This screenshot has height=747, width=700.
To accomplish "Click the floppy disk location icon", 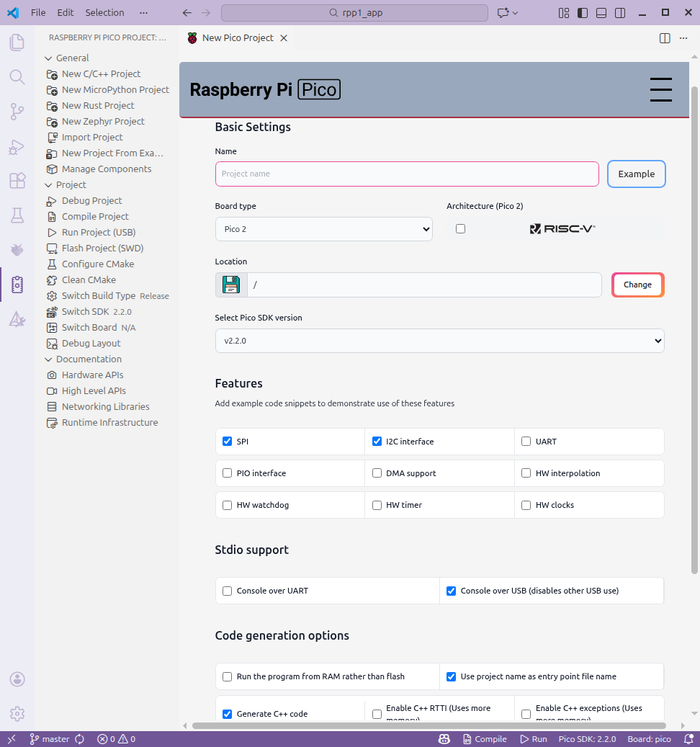I will (231, 285).
